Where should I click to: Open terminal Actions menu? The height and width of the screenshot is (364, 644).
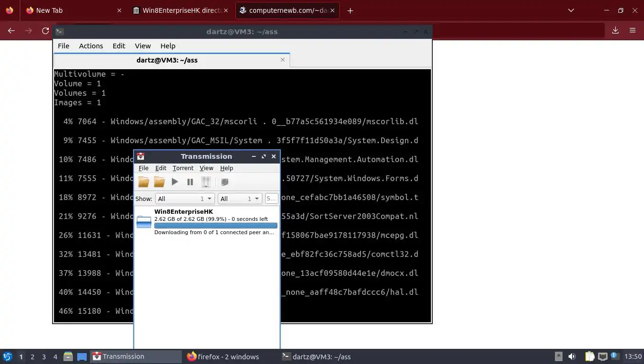pos(91,46)
